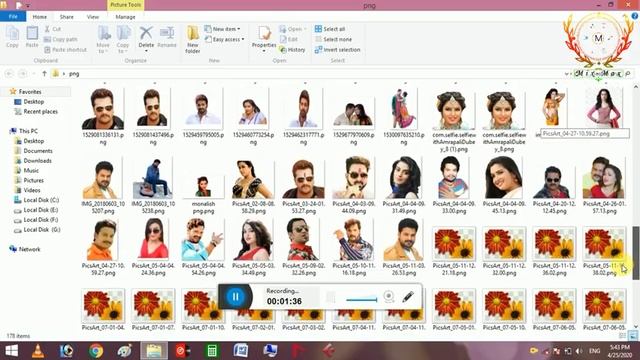Open the Word taskbar icon
The height and width of the screenshot is (360, 640).
click(x=241, y=351)
